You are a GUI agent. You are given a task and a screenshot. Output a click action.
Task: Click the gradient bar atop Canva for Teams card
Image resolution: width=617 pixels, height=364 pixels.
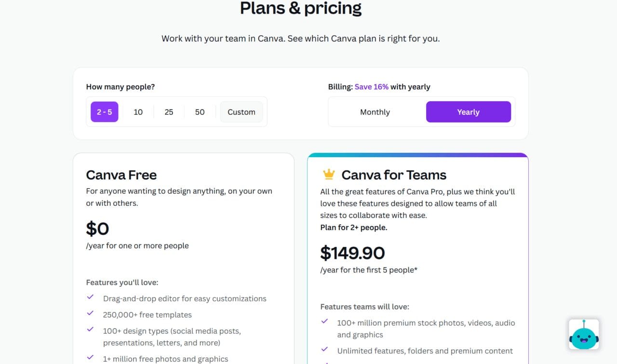417,154
